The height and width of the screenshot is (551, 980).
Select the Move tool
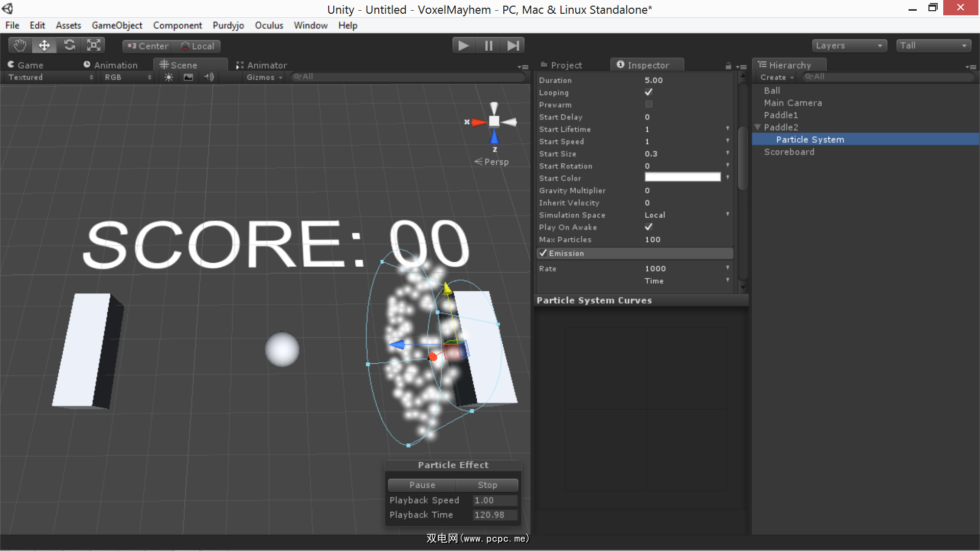44,45
